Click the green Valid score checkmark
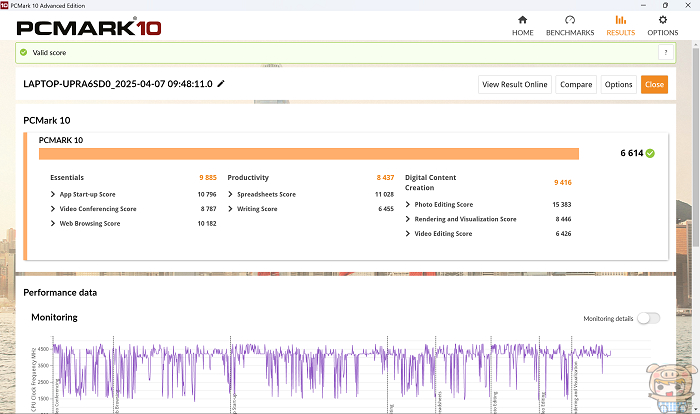This screenshot has width=700, height=414. pos(24,52)
